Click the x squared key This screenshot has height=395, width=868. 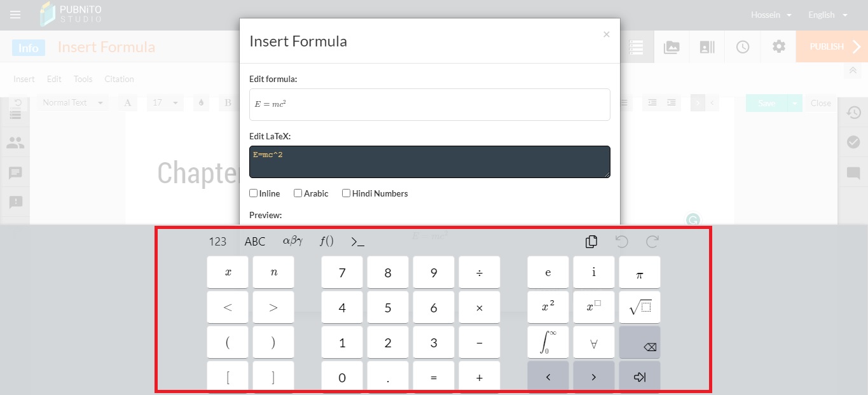(x=548, y=307)
